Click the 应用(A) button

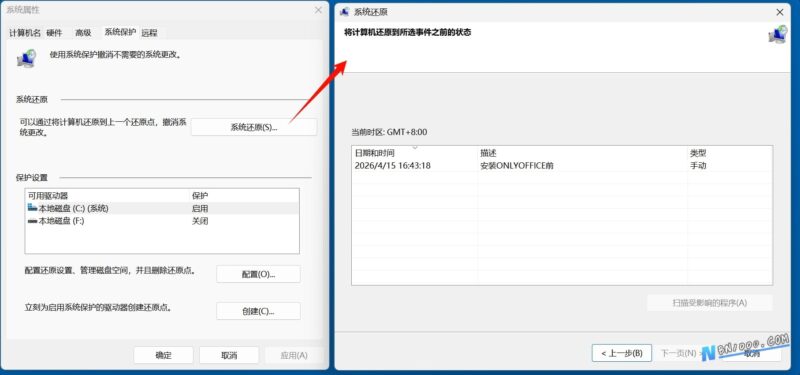point(294,355)
